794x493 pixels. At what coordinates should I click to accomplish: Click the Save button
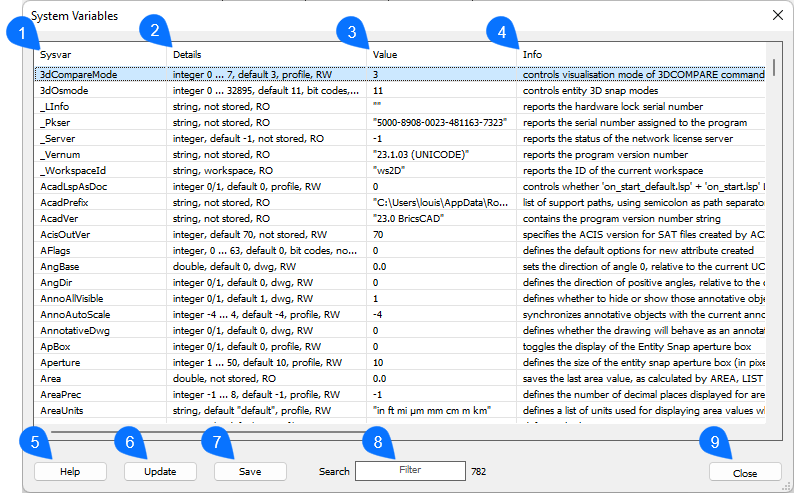[x=250, y=471]
